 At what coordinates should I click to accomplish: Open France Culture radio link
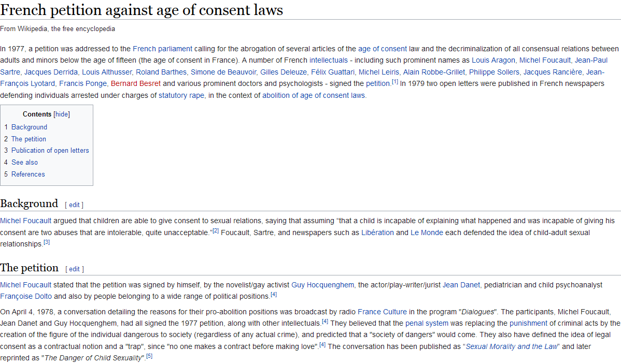[x=382, y=312]
